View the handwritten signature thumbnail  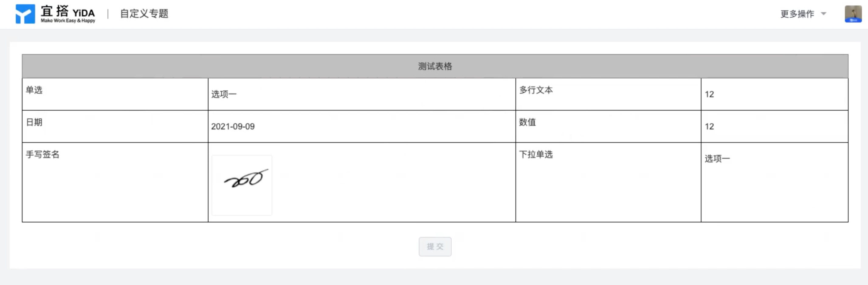click(242, 185)
